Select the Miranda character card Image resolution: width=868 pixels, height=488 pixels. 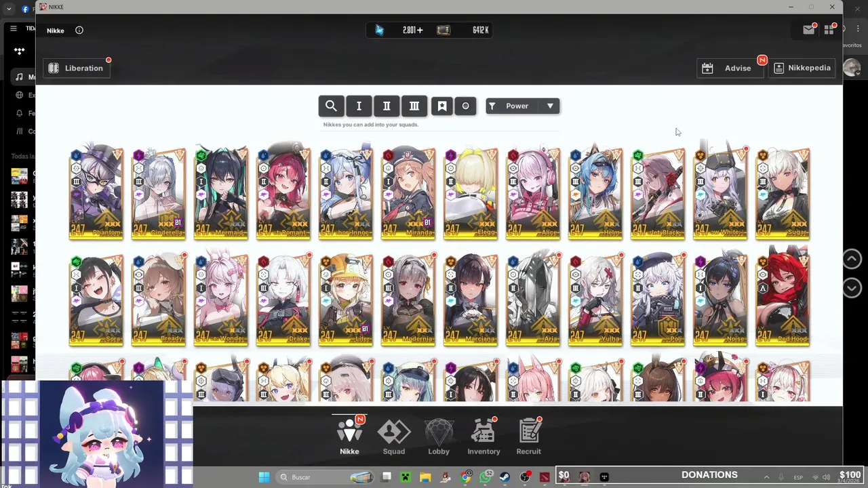408,193
